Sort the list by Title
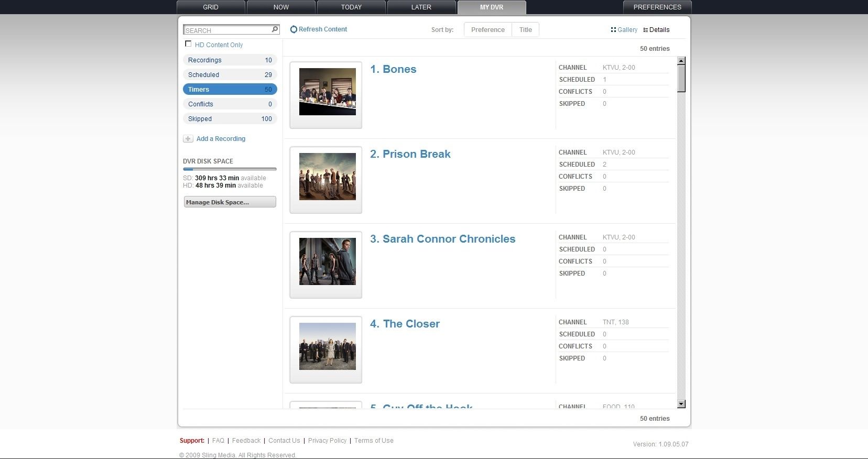 click(x=526, y=30)
